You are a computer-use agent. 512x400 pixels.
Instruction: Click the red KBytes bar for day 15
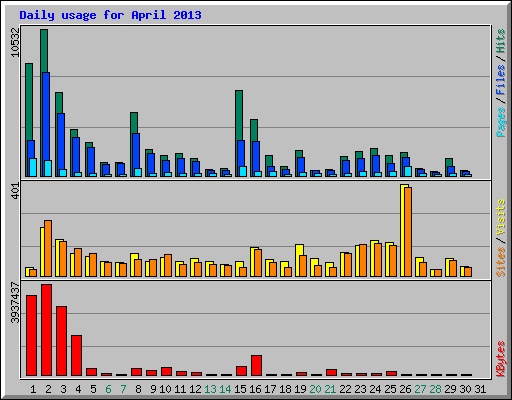click(x=241, y=371)
